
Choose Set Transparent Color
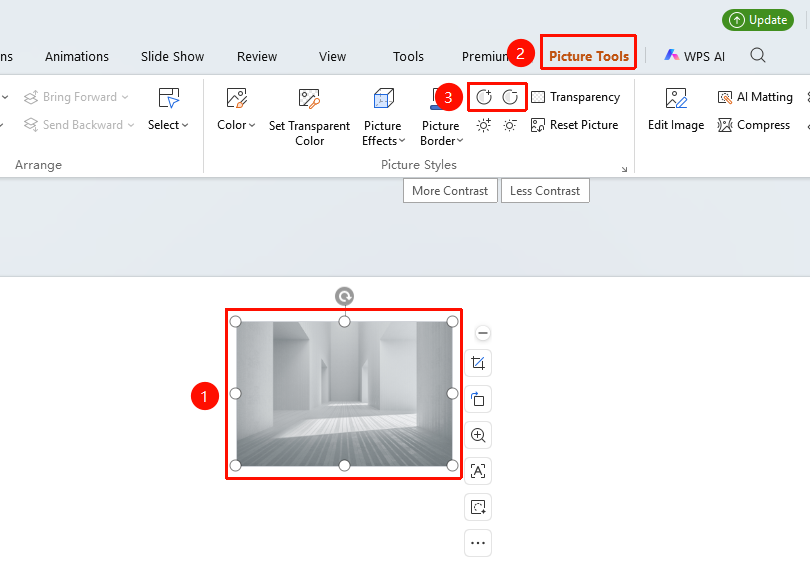pos(309,117)
